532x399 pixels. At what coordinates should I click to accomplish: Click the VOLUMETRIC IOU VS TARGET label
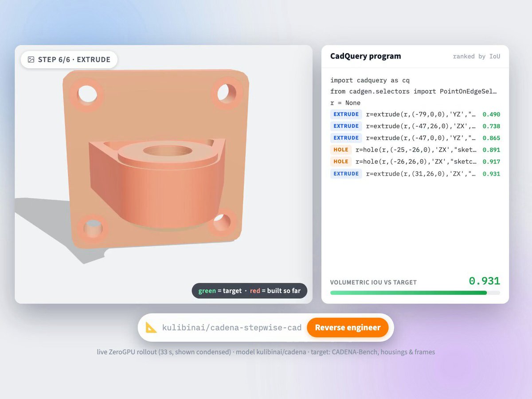(373, 282)
